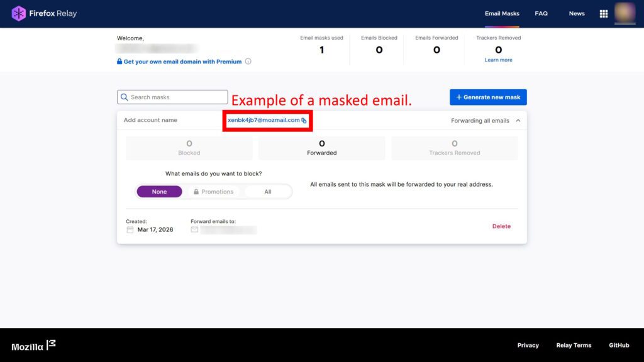This screenshot has width=644, height=362.
Task: Open the Privacy footer link
Action: (528, 345)
